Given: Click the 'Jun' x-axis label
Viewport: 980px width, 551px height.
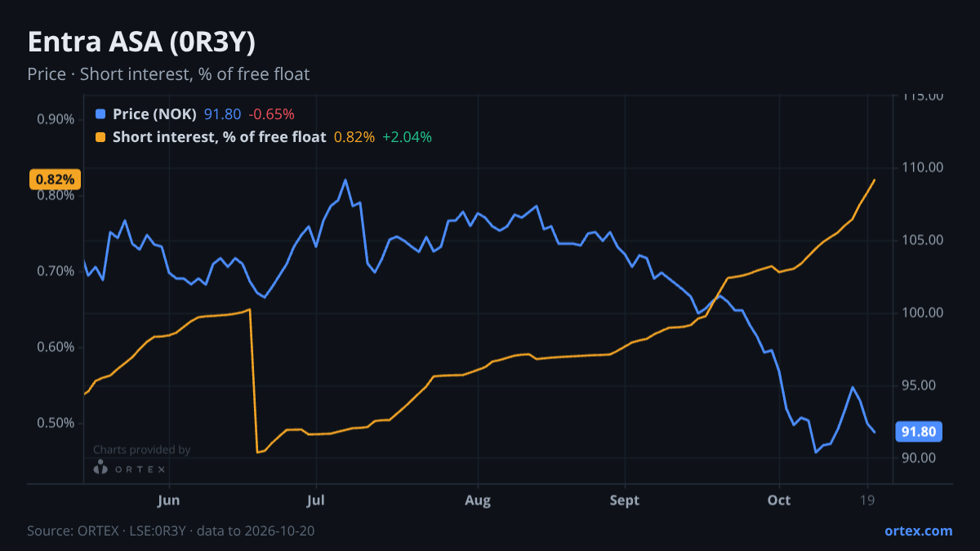Looking at the screenshot, I should [x=168, y=500].
